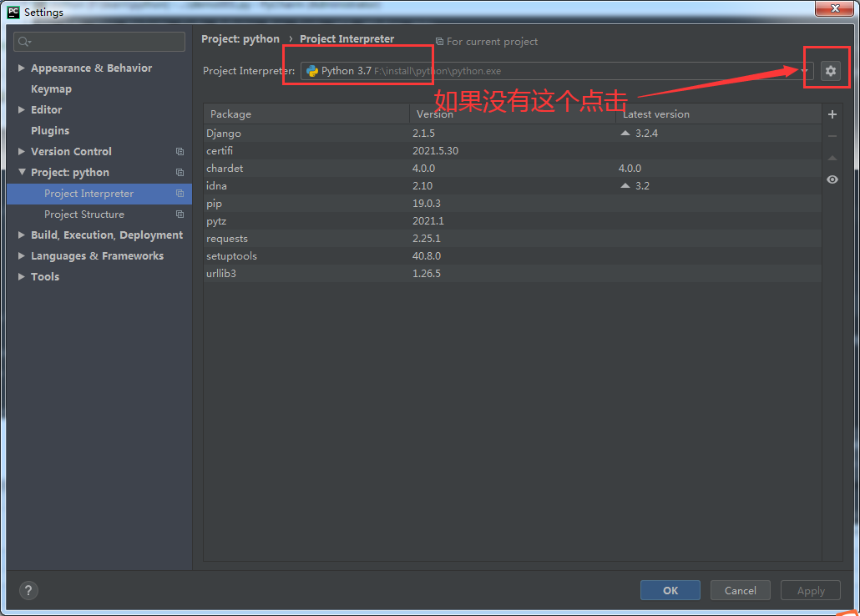Sort by Version column header
Screen dimensions: 860x616
513,114
